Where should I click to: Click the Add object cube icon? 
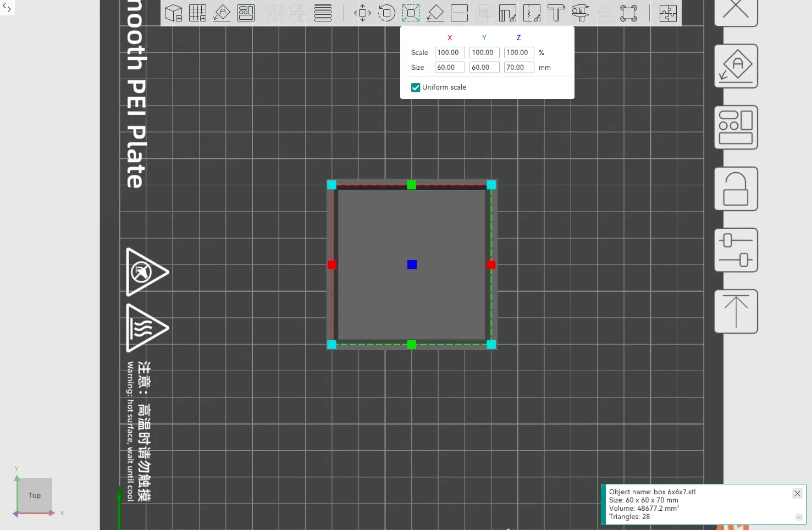174,13
